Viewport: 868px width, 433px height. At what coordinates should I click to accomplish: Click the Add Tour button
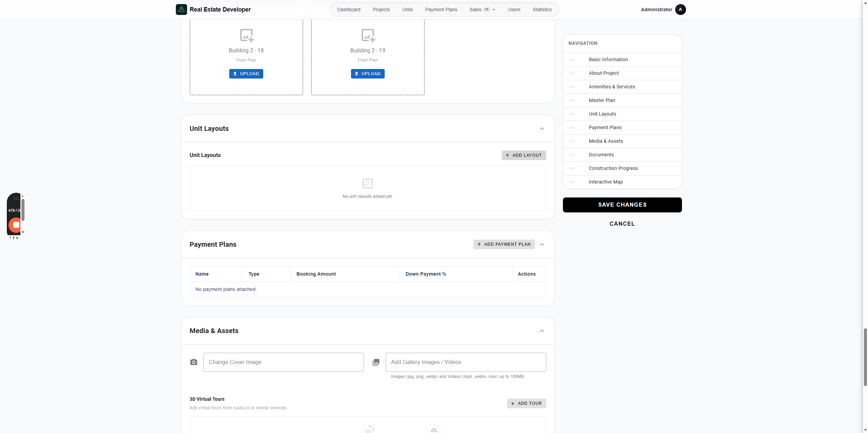click(526, 403)
